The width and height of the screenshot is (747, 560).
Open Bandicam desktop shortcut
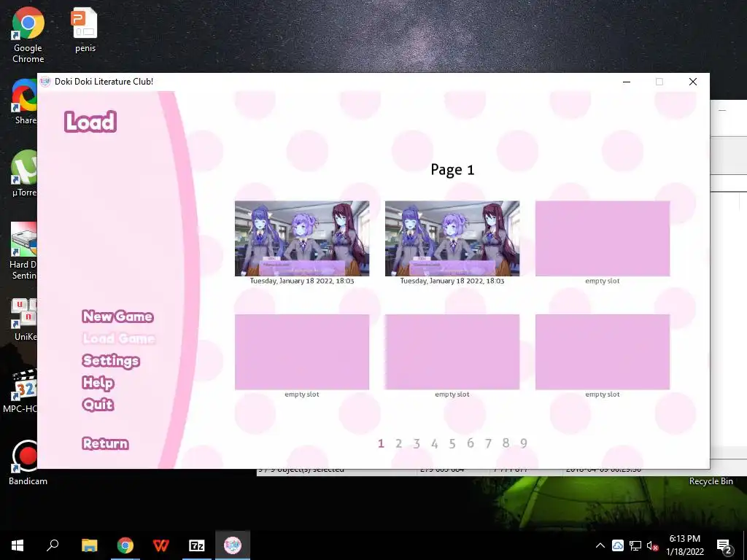coord(28,463)
